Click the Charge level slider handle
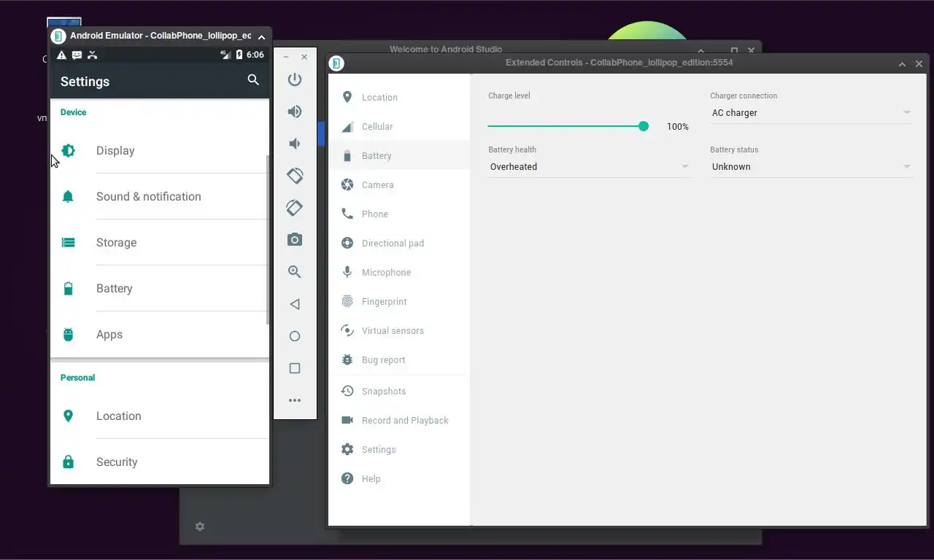This screenshot has height=560, width=934. tap(644, 126)
